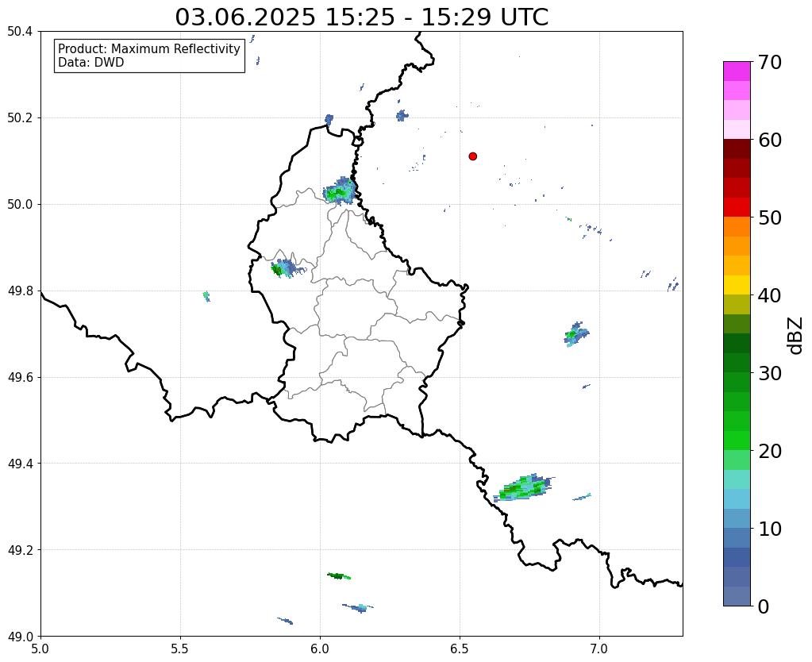The width and height of the screenshot is (812, 662).
Task: Click the 'Data: DWD' legend line
Action: (91, 63)
